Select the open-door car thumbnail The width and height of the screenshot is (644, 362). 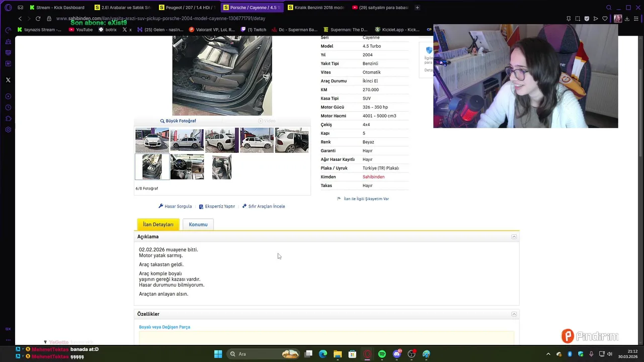(x=292, y=140)
